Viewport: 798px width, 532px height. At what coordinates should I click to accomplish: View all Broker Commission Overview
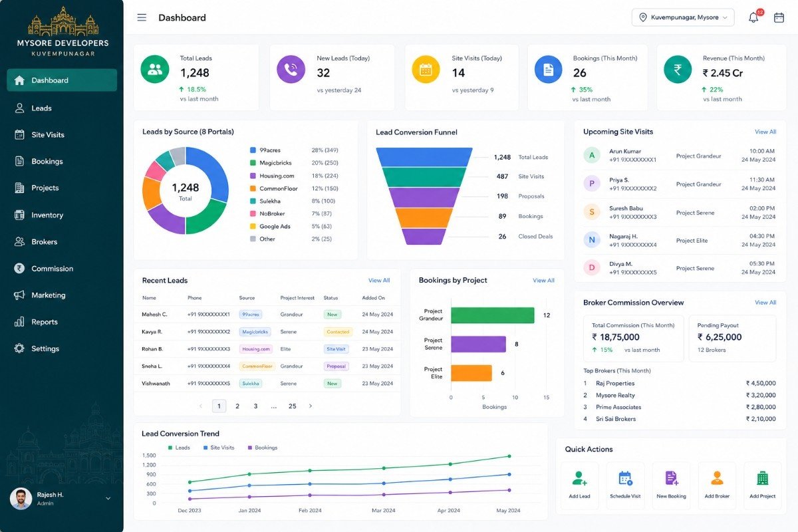(x=765, y=303)
